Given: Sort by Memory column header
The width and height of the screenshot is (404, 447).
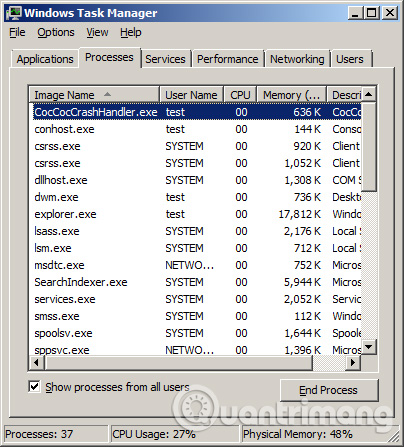Looking at the screenshot, I should pos(291,95).
